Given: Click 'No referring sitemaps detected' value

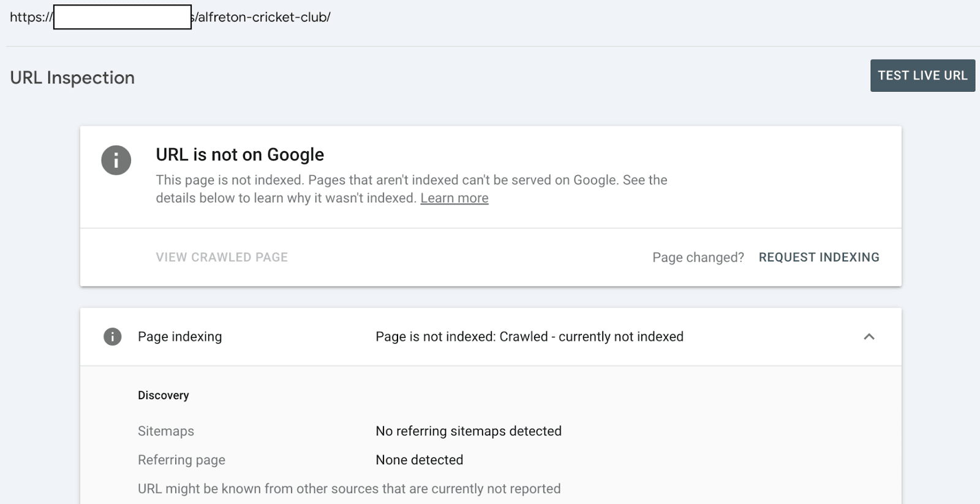Looking at the screenshot, I should [x=468, y=431].
